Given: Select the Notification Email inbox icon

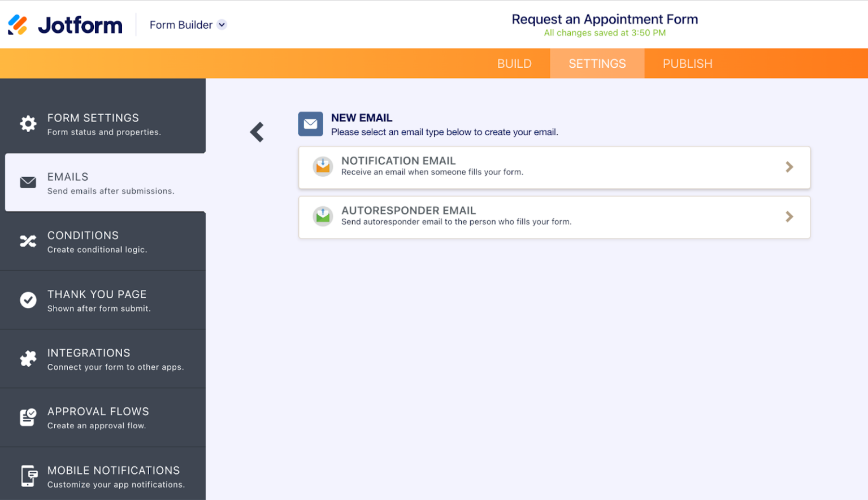Looking at the screenshot, I should tap(323, 167).
